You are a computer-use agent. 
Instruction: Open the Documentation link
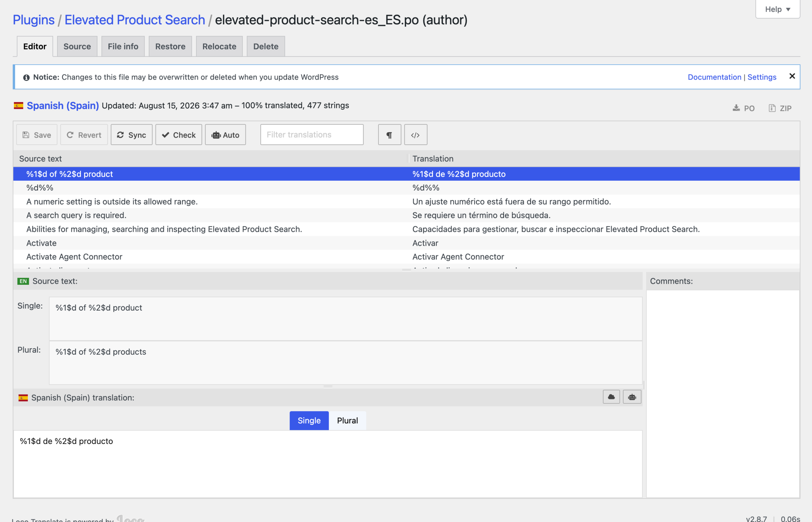coord(714,77)
